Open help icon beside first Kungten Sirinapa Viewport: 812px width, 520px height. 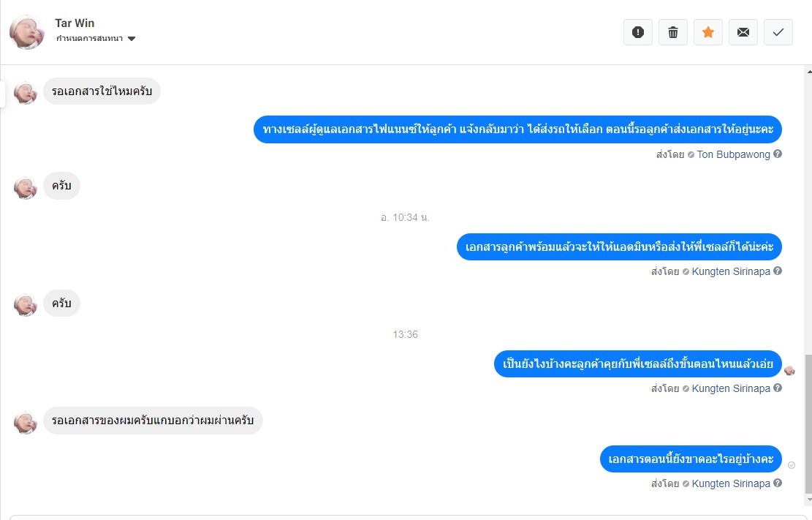pos(778,271)
